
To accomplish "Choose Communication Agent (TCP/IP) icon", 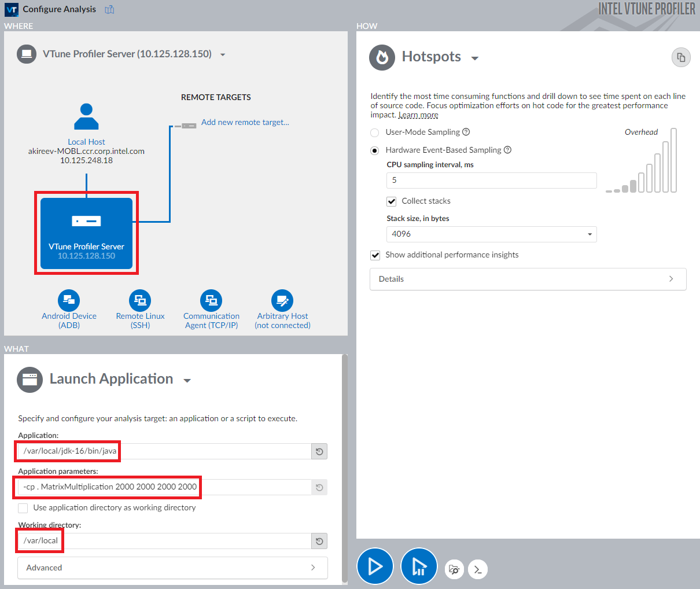I will (211, 300).
